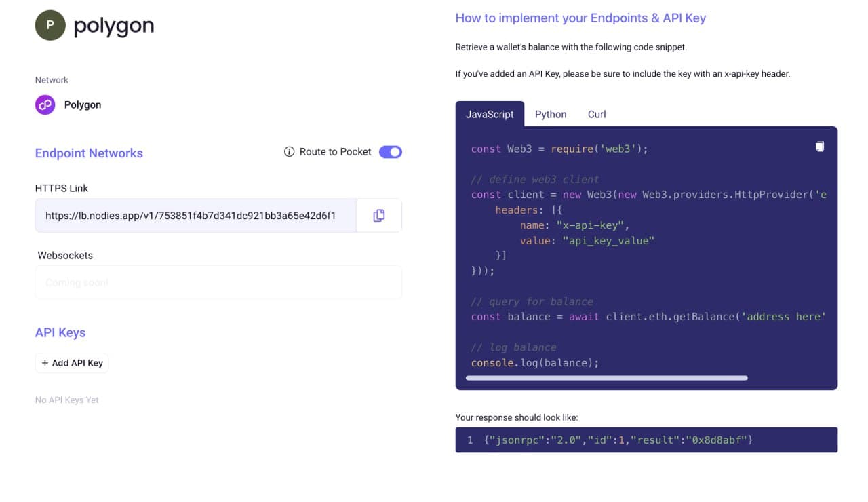Click the No API Keys Yet text
This screenshot has width=868, height=502.
pos(67,400)
